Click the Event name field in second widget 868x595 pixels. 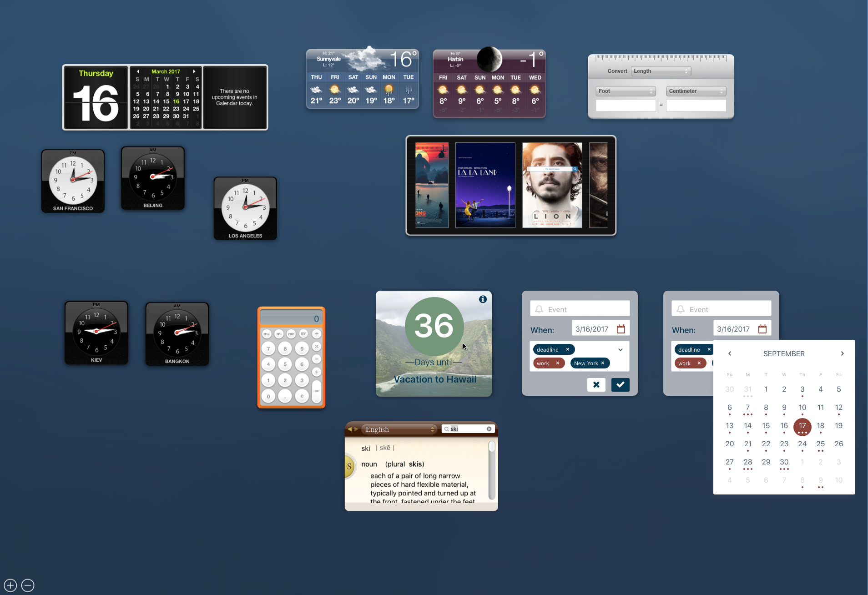coord(721,309)
